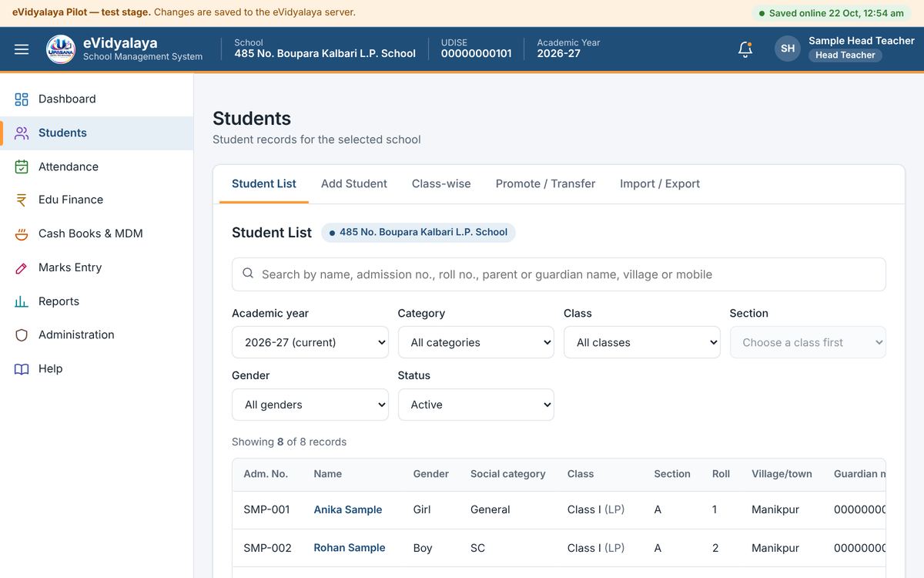Click the Cash Books & MDM bowl icon
The height and width of the screenshot is (578, 924).
[22, 234]
